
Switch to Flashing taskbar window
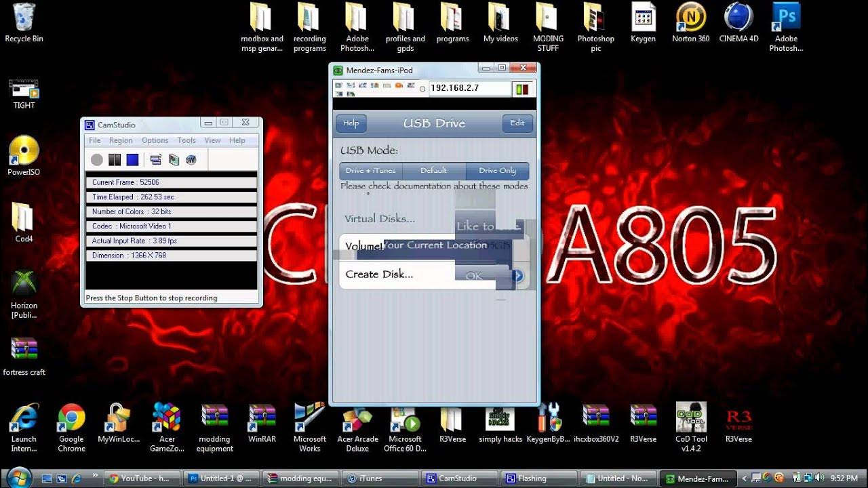[x=538, y=479]
